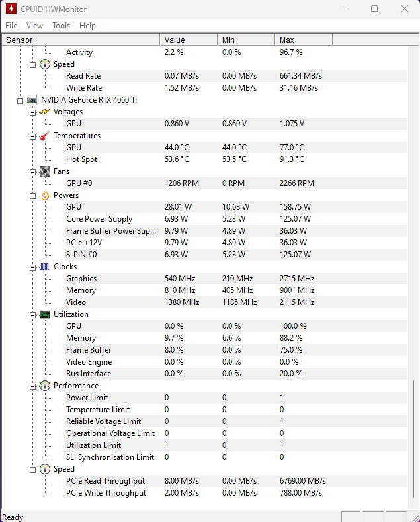
Task: Click the Performance gauge icon
Action: (44, 386)
